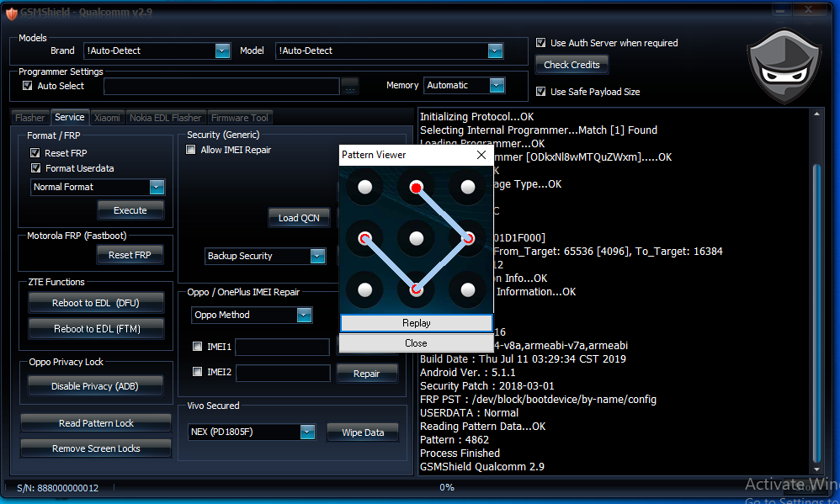Click the middle-right pattern dot
This screenshot has width=840, height=504.
point(468,238)
